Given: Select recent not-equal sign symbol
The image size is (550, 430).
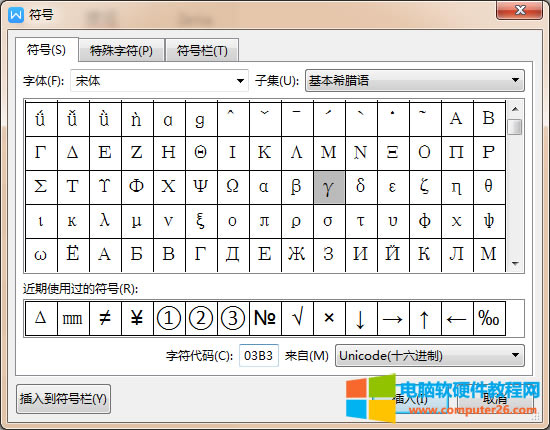Looking at the screenshot, I should tap(105, 318).
